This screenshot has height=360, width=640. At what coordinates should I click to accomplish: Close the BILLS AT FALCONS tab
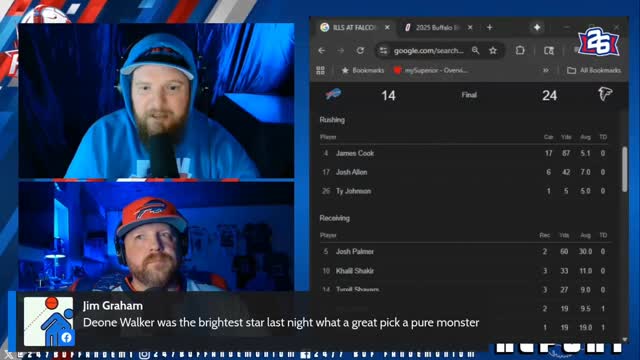click(x=387, y=27)
